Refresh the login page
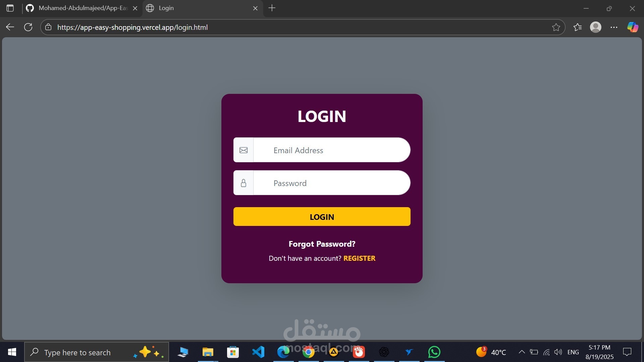This screenshot has width=644, height=362. (28, 27)
